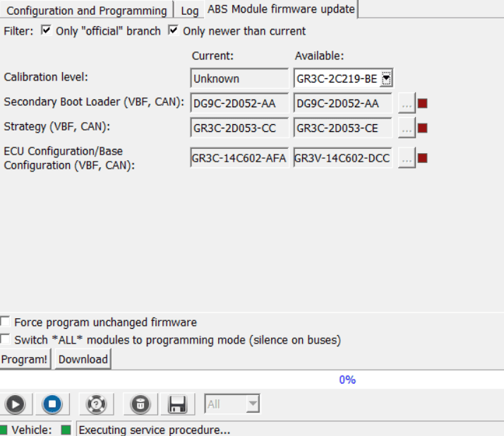
Task: Open the Calibration level available dropdown
Action: [386, 78]
